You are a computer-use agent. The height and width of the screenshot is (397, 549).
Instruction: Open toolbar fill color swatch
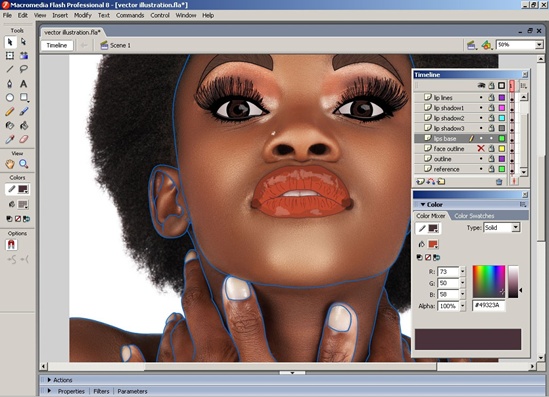click(23, 204)
